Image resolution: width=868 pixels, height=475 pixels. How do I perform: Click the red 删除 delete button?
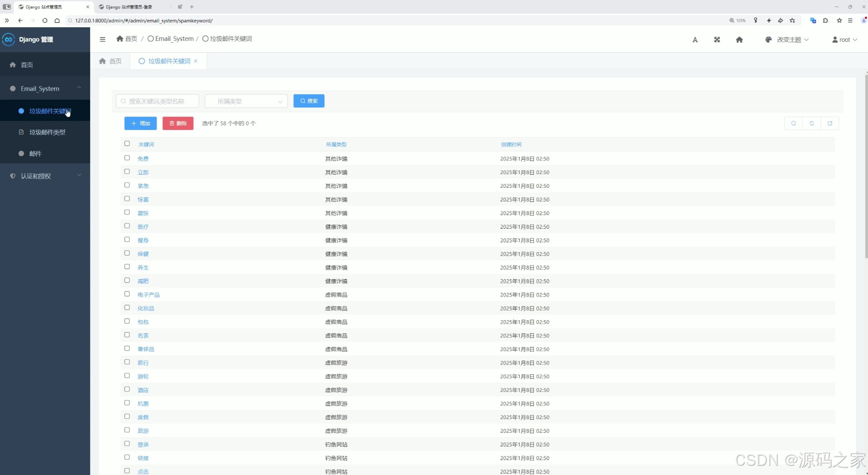[x=178, y=124]
